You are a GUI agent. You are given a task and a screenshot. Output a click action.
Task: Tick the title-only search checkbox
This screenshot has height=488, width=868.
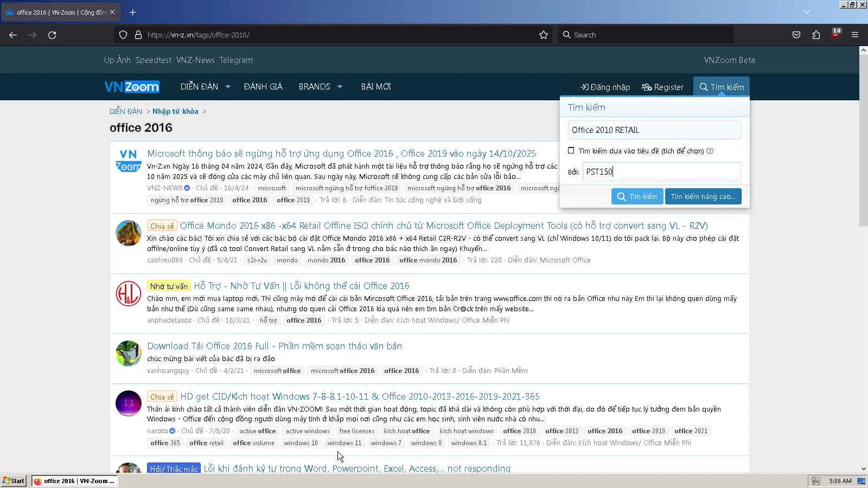(x=571, y=150)
